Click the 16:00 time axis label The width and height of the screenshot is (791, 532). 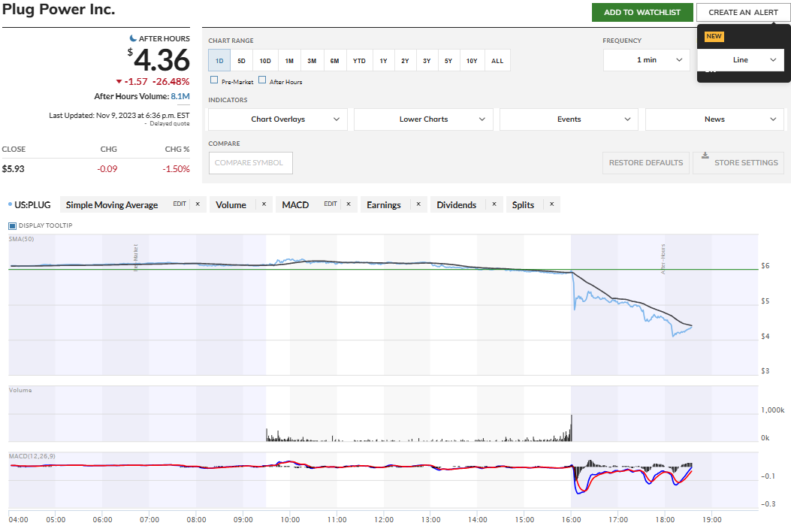(571, 519)
